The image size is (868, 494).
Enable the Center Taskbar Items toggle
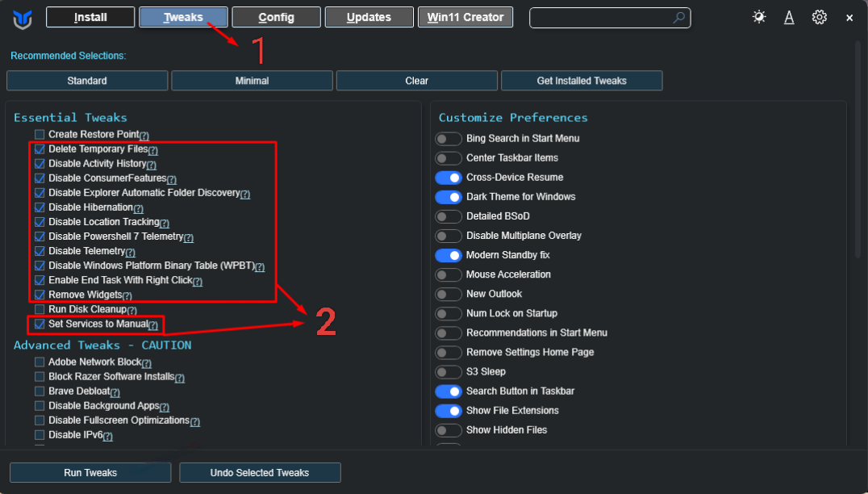pyautogui.click(x=449, y=158)
